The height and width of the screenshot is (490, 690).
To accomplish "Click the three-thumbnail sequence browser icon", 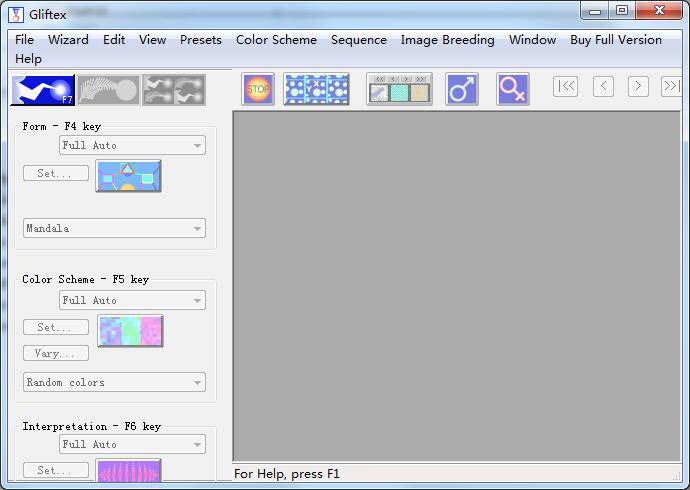I will 399,89.
